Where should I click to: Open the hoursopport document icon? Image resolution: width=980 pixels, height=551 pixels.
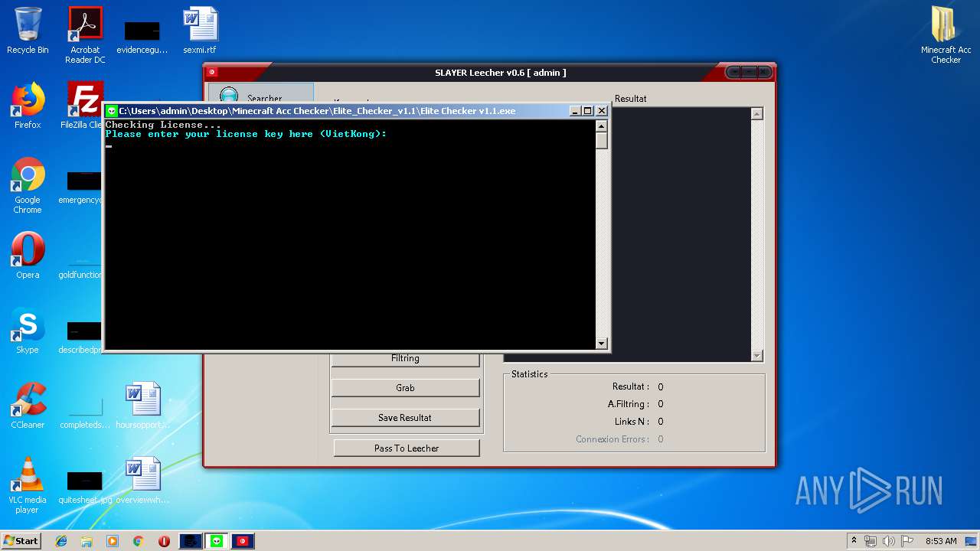pyautogui.click(x=142, y=406)
